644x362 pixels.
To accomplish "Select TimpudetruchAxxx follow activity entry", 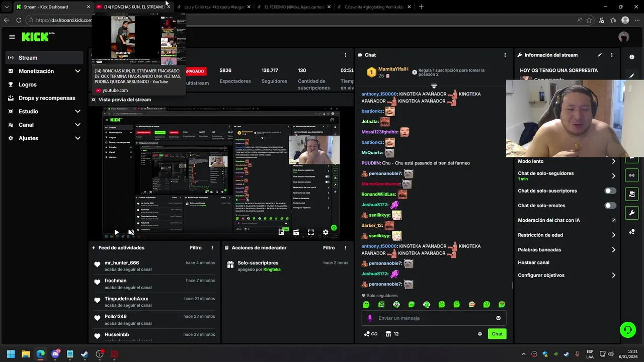I will tap(154, 302).
